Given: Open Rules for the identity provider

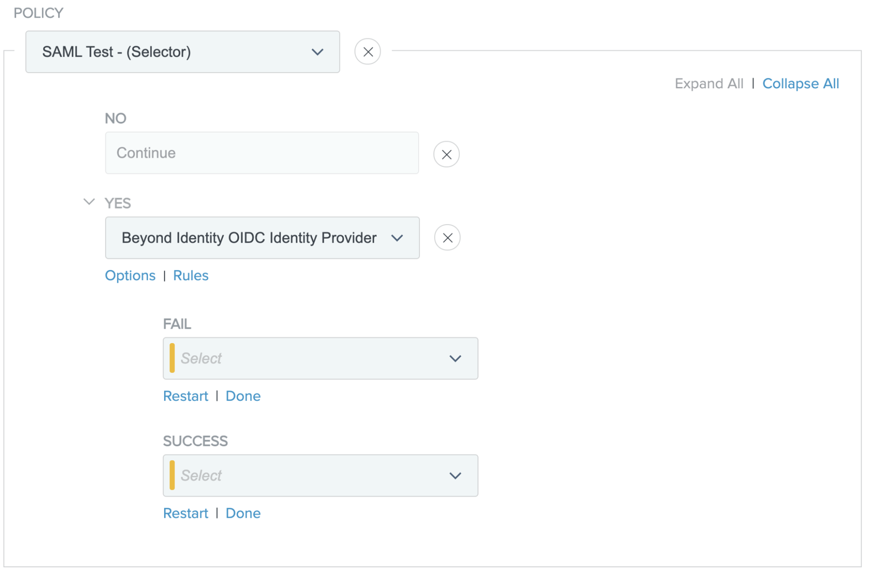Looking at the screenshot, I should pyautogui.click(x=190, y=276).
